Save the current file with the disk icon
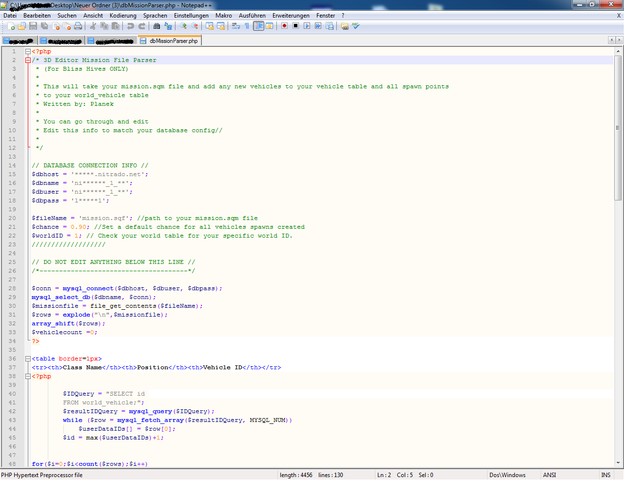This screenshot has height=480, width=624. 33,26
